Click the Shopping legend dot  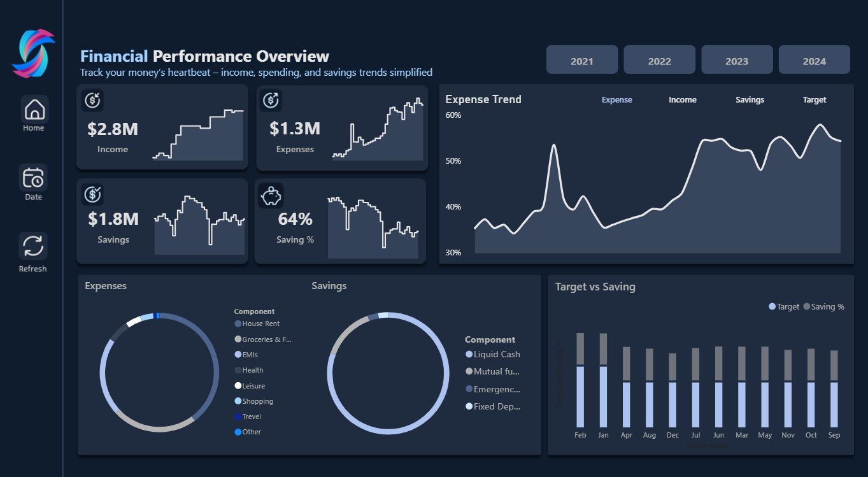(238, 401)
